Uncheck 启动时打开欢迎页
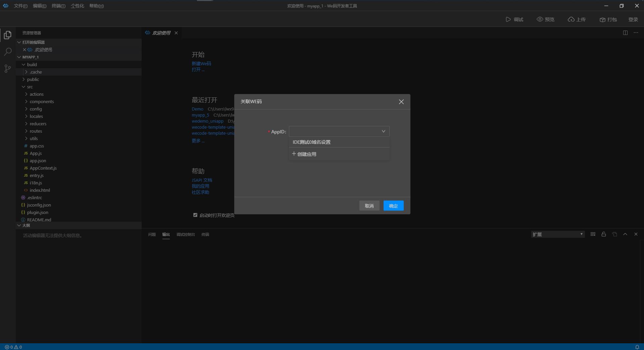 point(195,215)
